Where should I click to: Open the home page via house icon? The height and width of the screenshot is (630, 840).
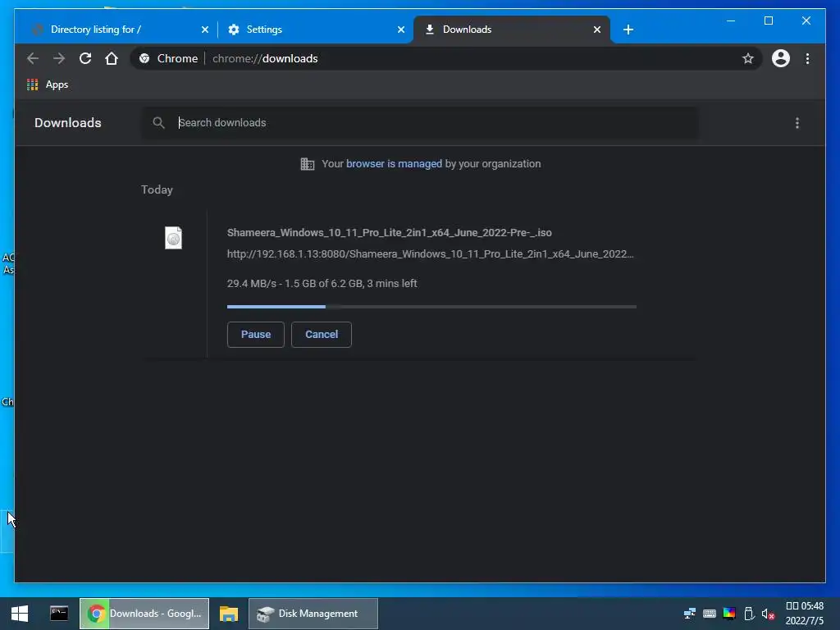112,58
